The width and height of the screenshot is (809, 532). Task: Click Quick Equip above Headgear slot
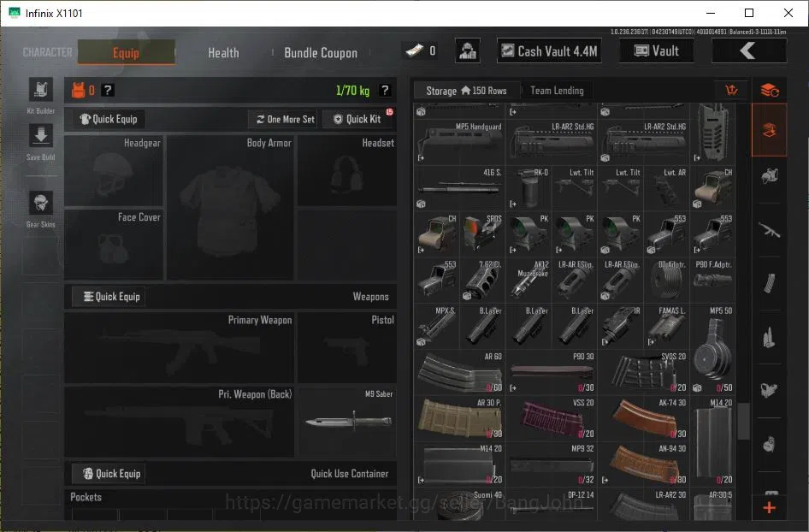coord(109,119)
